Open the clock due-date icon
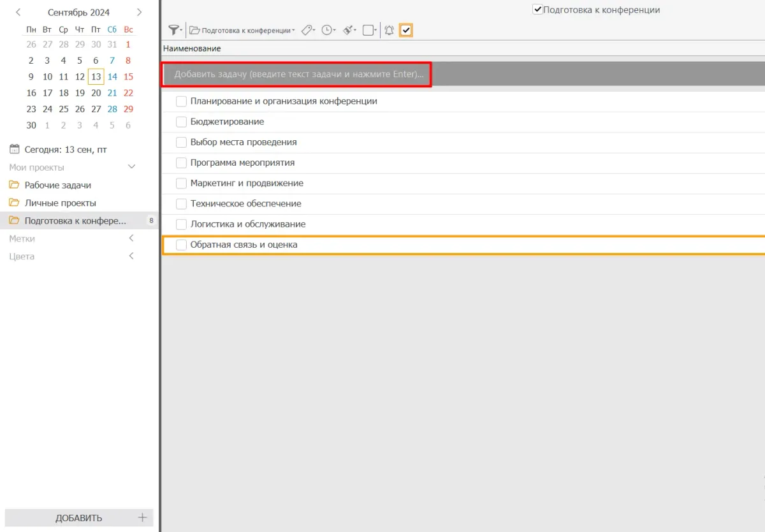Screen dimensions: 765x532 [328, 30]
